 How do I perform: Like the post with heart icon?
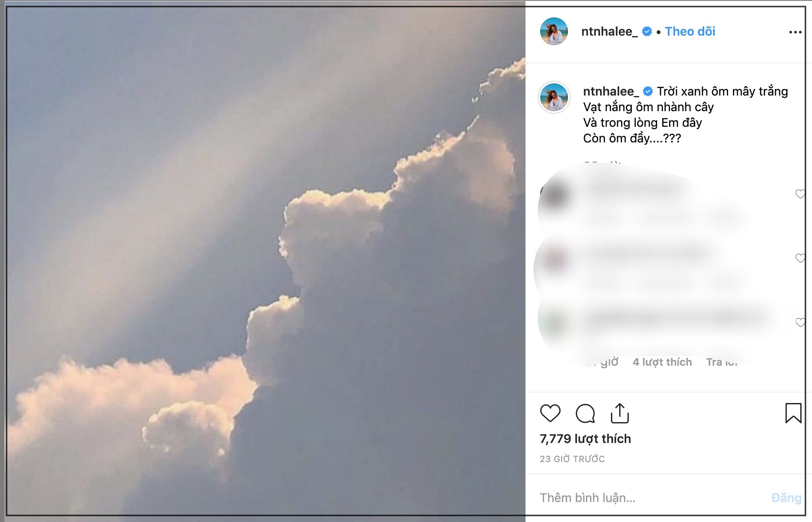click(550, 413)
